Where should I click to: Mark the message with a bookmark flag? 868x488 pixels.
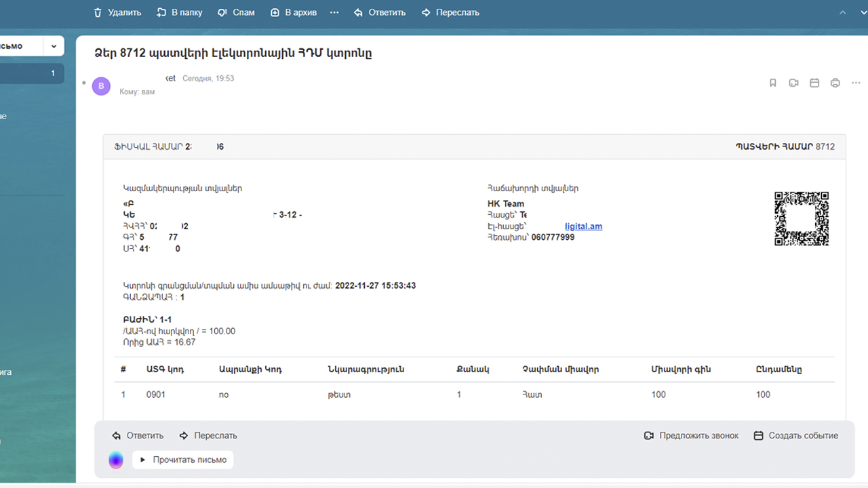pyautogui.click(x=772, y=82)
